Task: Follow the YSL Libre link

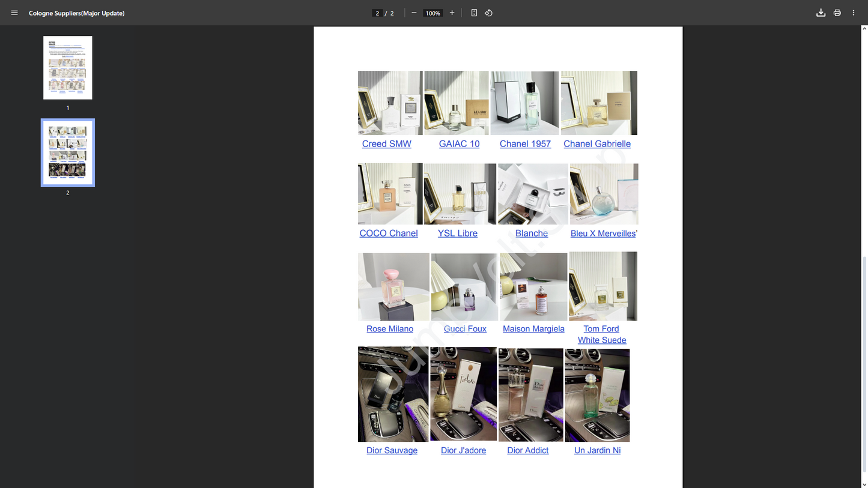Action: (457, 233)
